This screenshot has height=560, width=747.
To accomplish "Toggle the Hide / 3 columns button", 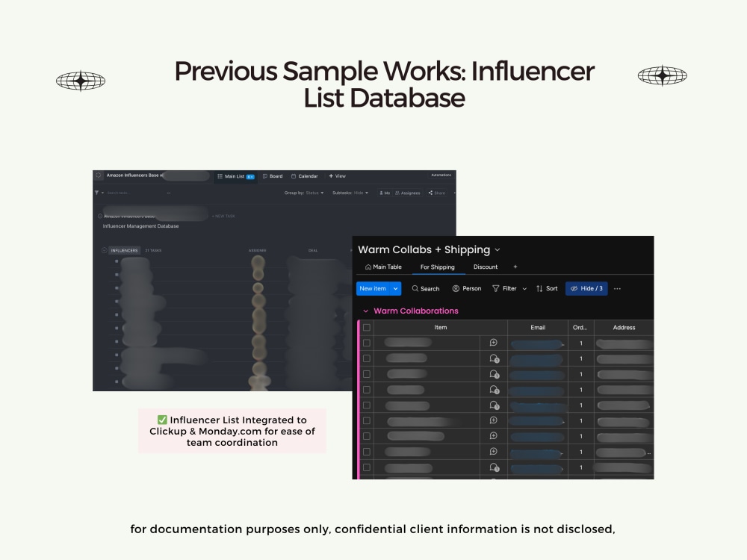I will pyautogui.click(x=586, y=288).
